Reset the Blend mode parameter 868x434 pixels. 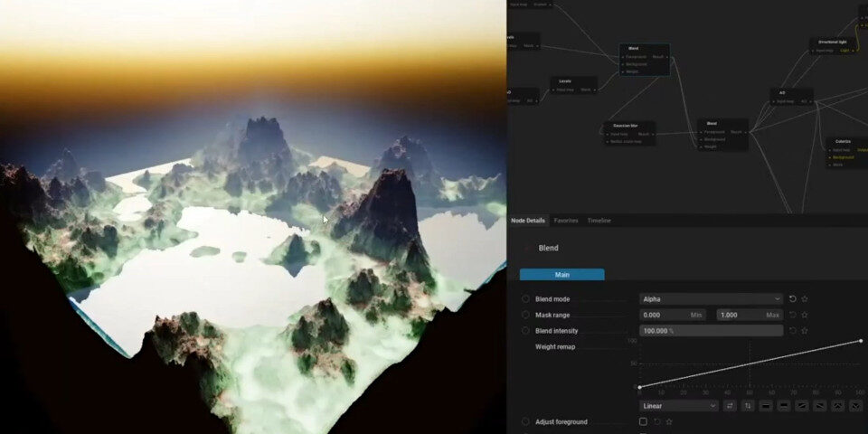[793, 299]
